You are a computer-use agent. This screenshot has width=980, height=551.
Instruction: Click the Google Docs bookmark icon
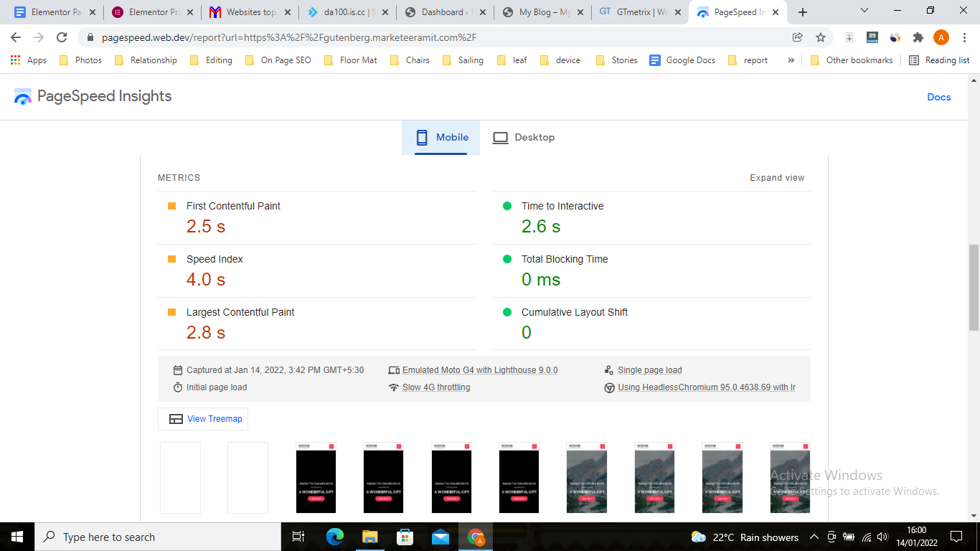coord(655,60)
